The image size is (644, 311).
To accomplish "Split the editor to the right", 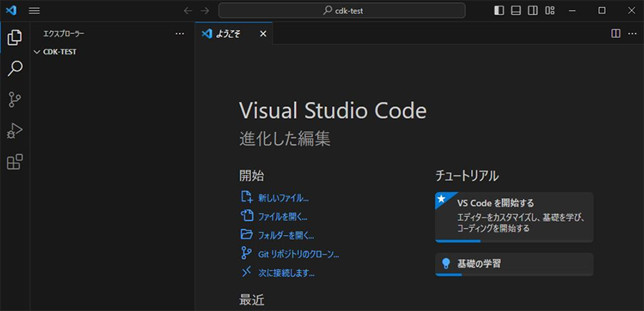I will [615, 34].
